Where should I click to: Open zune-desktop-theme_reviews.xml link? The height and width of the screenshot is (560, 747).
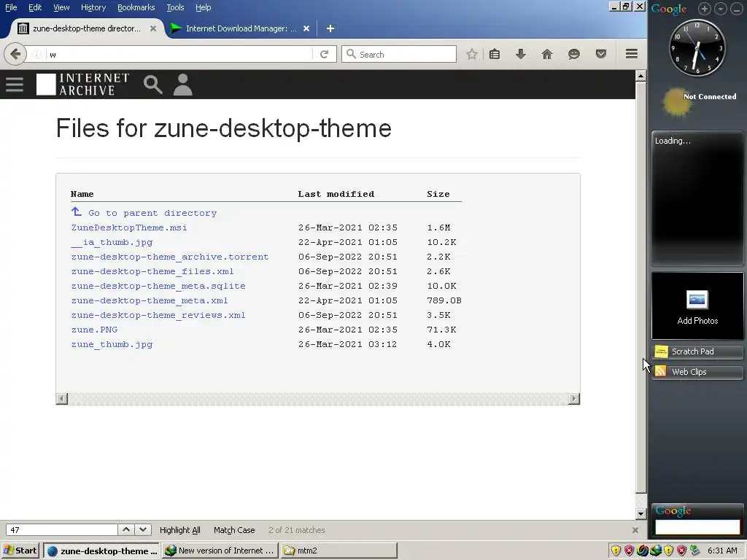158,315
